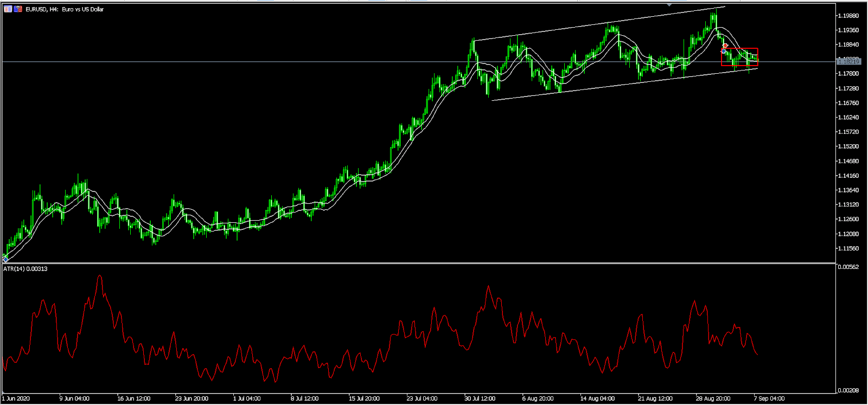The height and width of the screenshot is (405, 868).
Task: Click the 1.19880 price scale label
Action: coord(848,16)
